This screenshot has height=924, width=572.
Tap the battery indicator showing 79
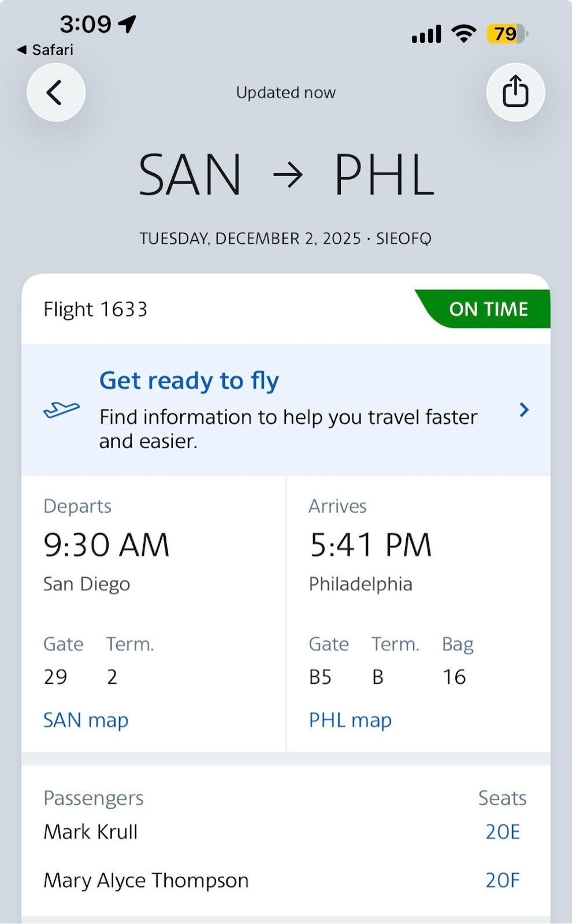(x=506, y=34)
